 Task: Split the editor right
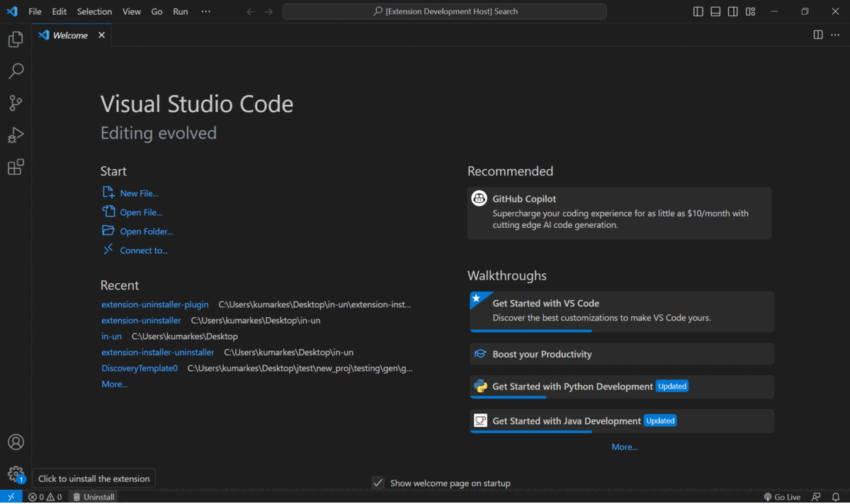click(x=818, y=35)
